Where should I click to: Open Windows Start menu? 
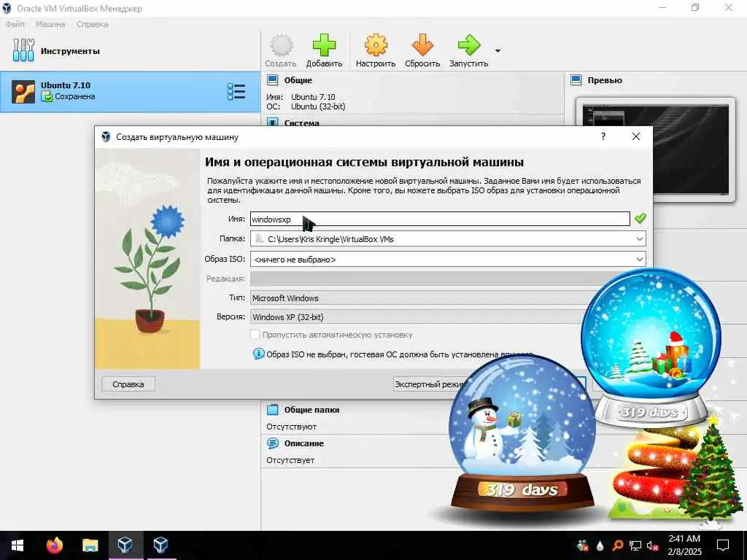[x=18, y=545]
